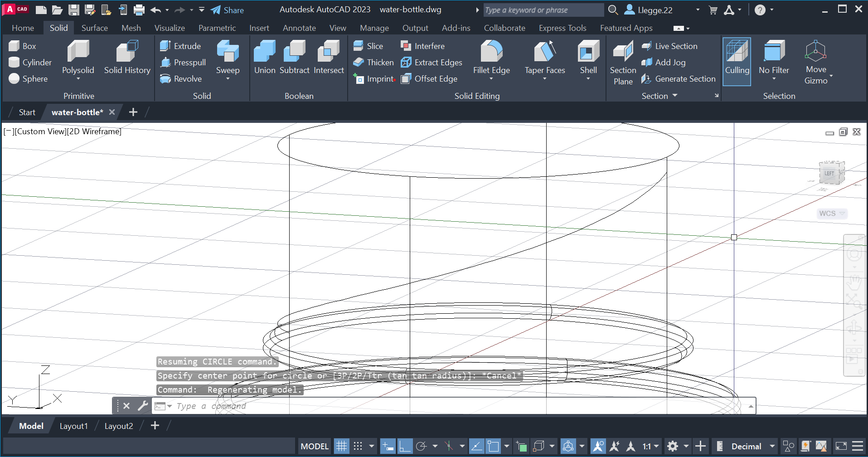Switch to the Home ribbon tab

[x=23, y=28]
